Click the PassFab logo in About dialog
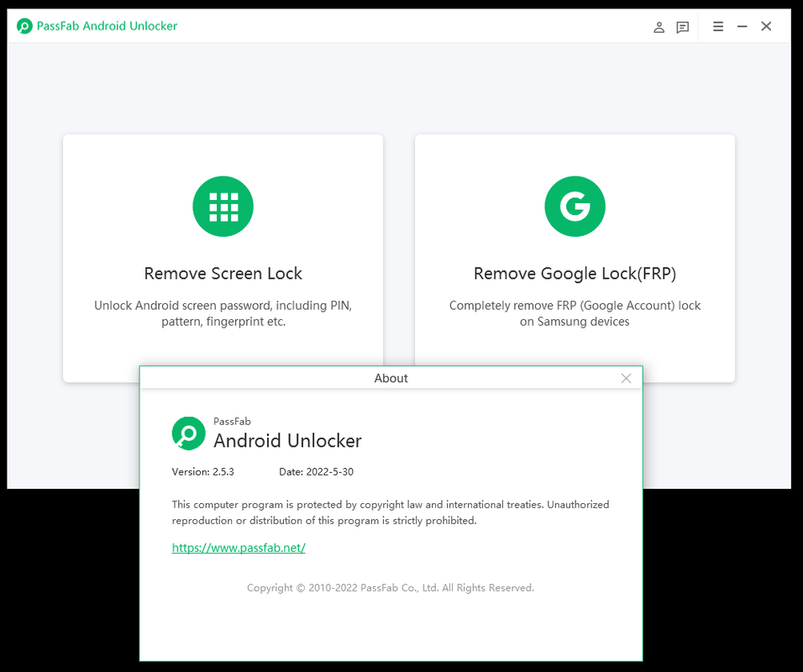 (x=188, y=433)
